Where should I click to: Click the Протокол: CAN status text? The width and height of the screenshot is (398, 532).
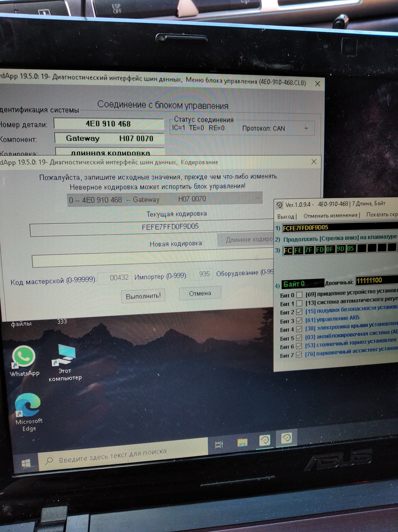click(263, 128)
